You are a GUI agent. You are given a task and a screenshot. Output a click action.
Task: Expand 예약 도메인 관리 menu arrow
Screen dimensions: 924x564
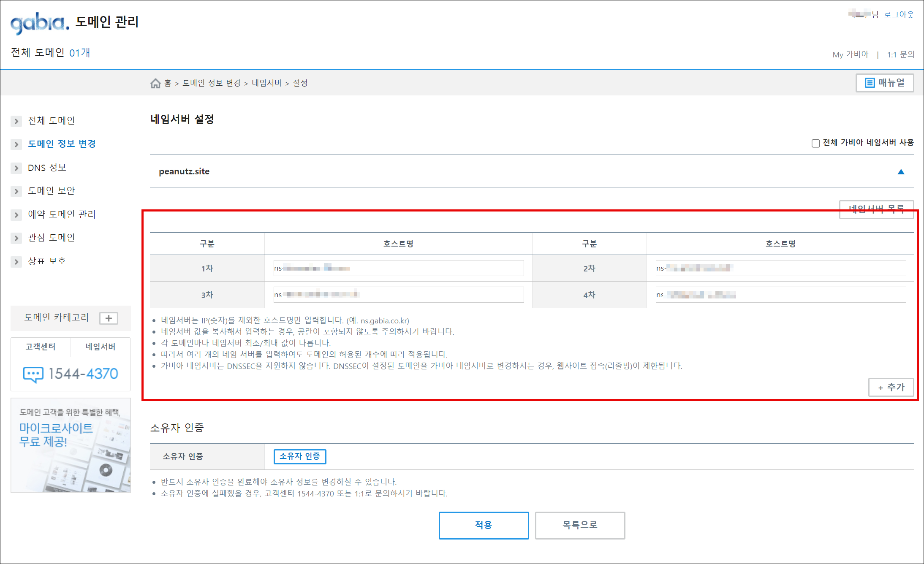pos(16,215)
